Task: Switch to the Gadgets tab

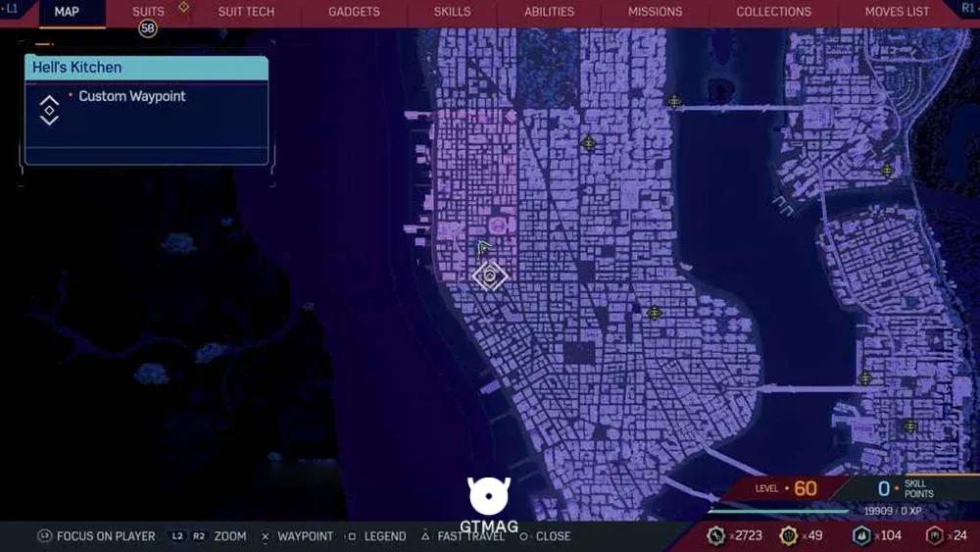Action: pos(354,12)
